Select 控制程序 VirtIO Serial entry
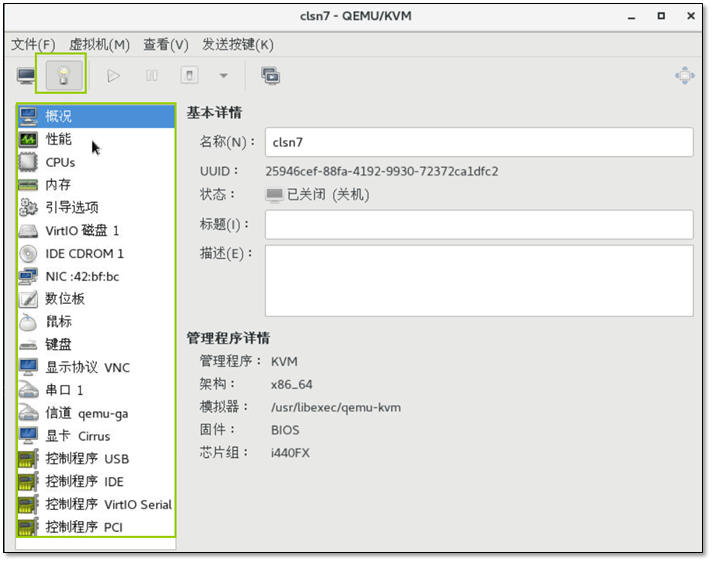Image resolution: width=712 pixels, height=562 pixels. click(x=96, y=504)
